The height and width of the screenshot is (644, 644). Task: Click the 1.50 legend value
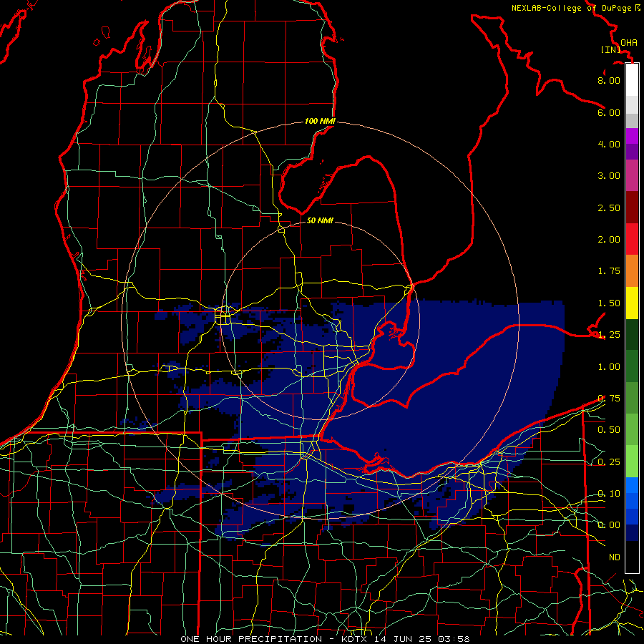pos(609,303)
